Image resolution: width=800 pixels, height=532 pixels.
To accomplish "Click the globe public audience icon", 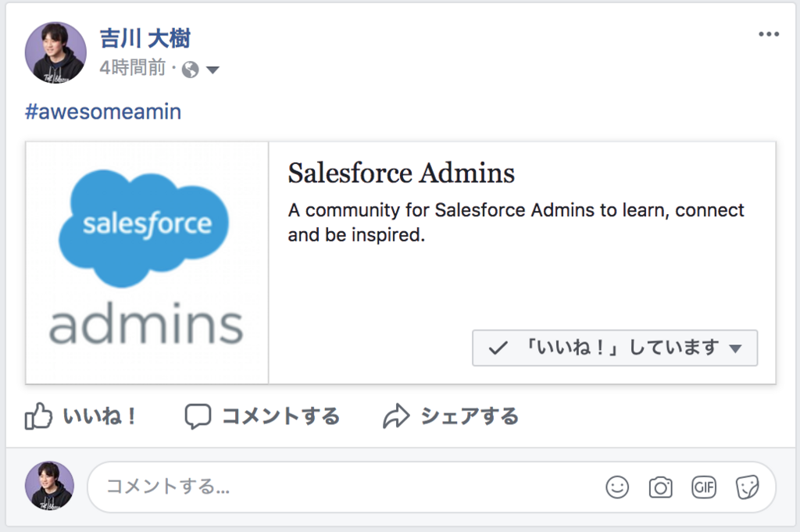I will pos(191,70).
